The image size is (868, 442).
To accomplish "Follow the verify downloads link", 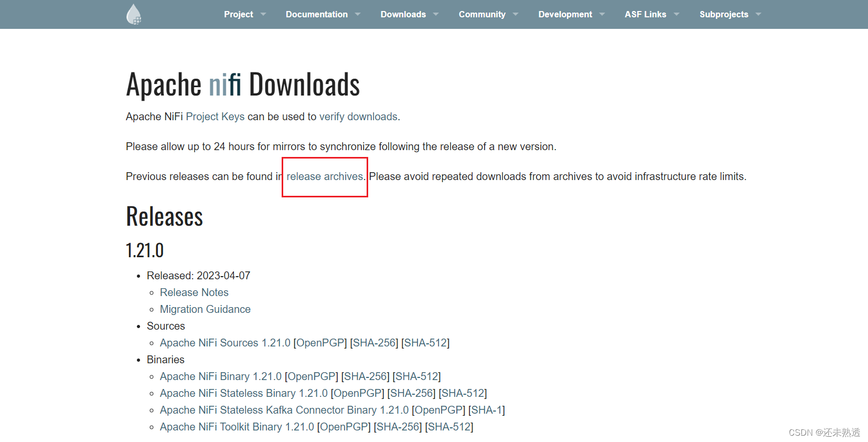I will [358, 117].
